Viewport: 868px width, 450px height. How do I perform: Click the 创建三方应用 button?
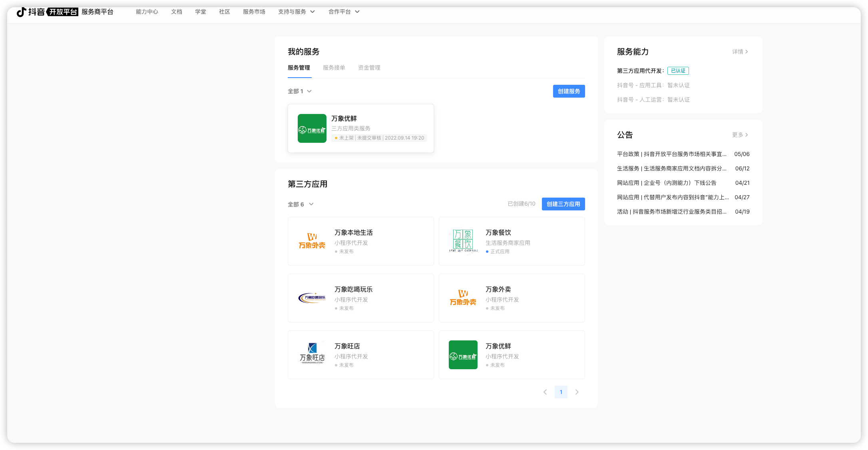coord(563,204)
